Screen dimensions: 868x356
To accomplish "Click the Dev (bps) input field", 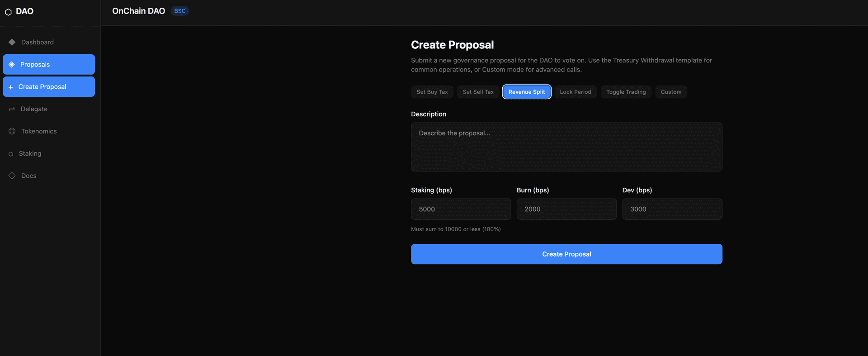I will click(x=672, y=209).
